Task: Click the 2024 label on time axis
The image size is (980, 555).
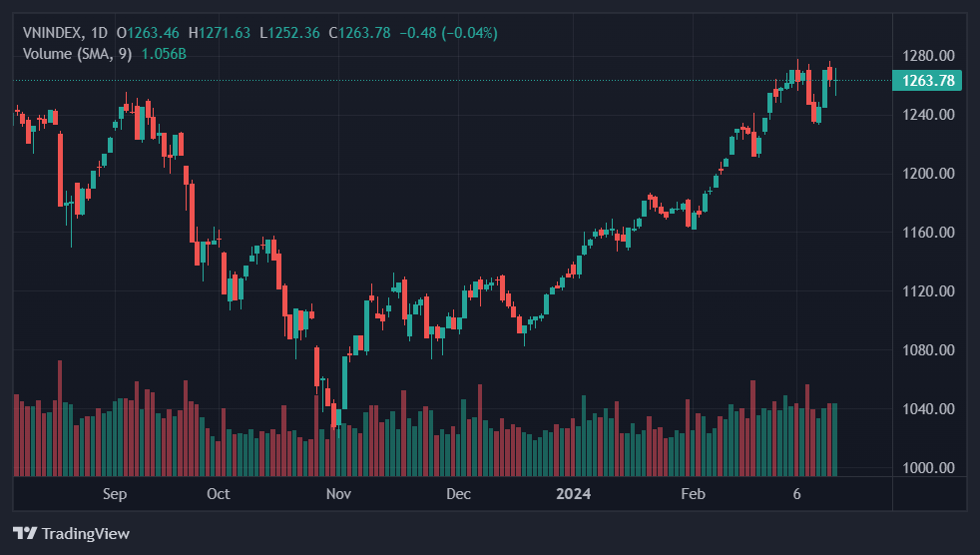Action: point(574,494)
